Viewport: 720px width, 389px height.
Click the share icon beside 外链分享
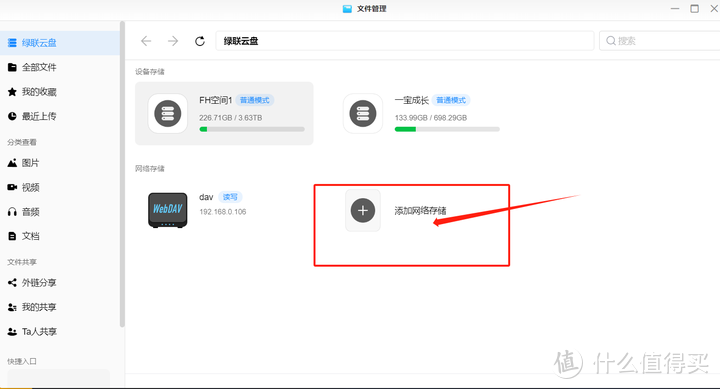coord(12,283)
